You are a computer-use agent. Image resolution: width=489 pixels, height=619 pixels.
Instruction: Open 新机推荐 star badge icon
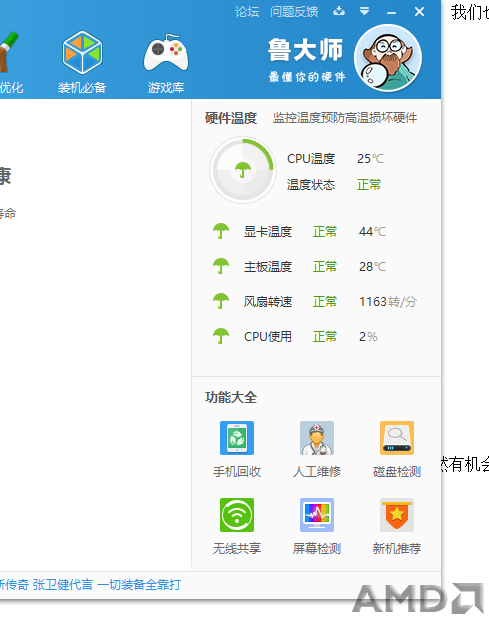point(397,515)
